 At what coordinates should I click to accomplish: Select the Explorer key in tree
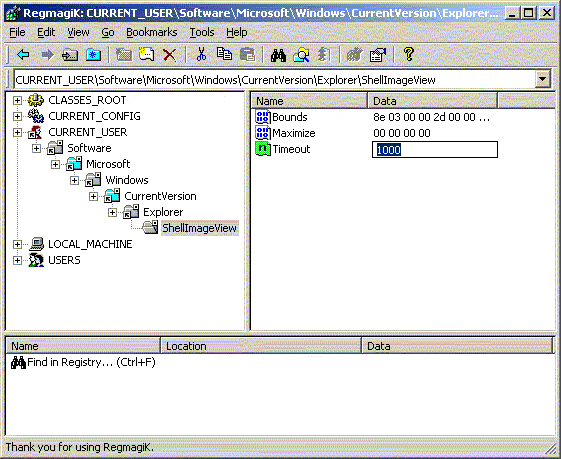click(x=163, y=212)
